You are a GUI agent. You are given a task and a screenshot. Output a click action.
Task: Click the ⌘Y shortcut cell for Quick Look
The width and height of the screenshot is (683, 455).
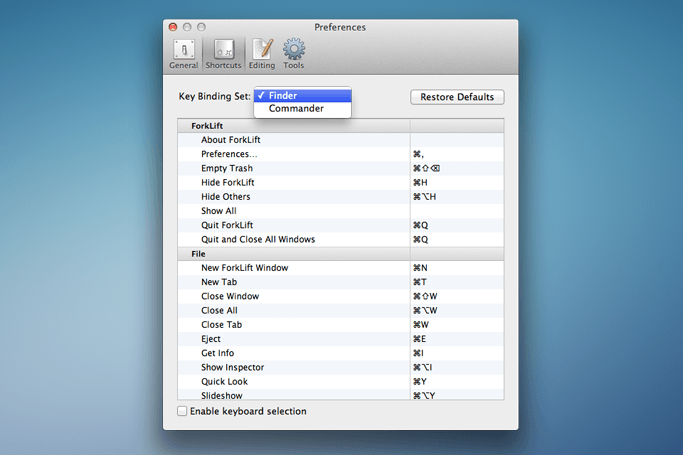(x=457, y=381)
